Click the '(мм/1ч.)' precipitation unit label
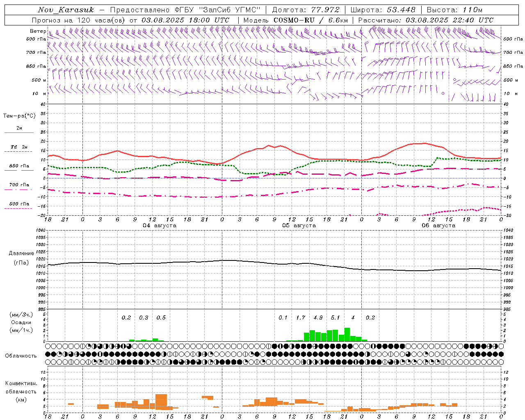 coord(21,330)
